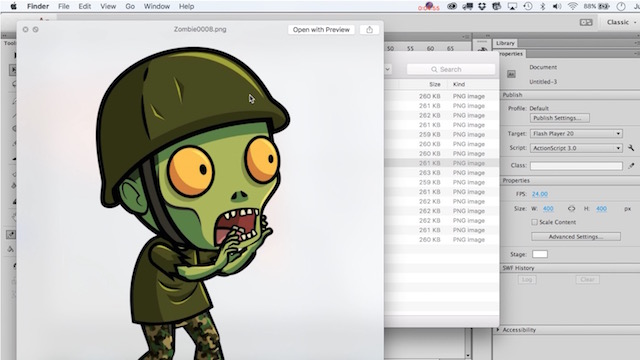Switch to the Properties tab
The width and height of the screenshot is (640, 360).
click(511, 53)
